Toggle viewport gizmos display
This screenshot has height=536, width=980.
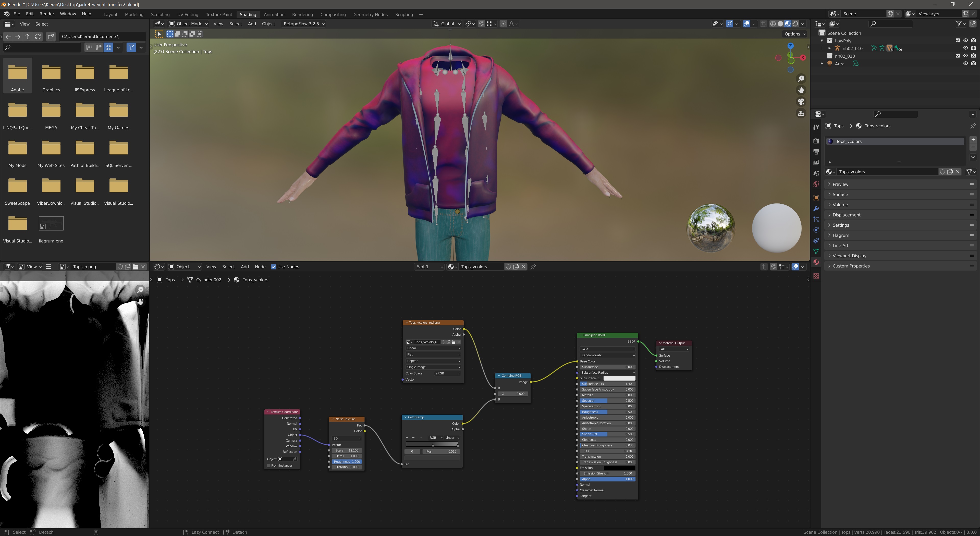point(729,23)
